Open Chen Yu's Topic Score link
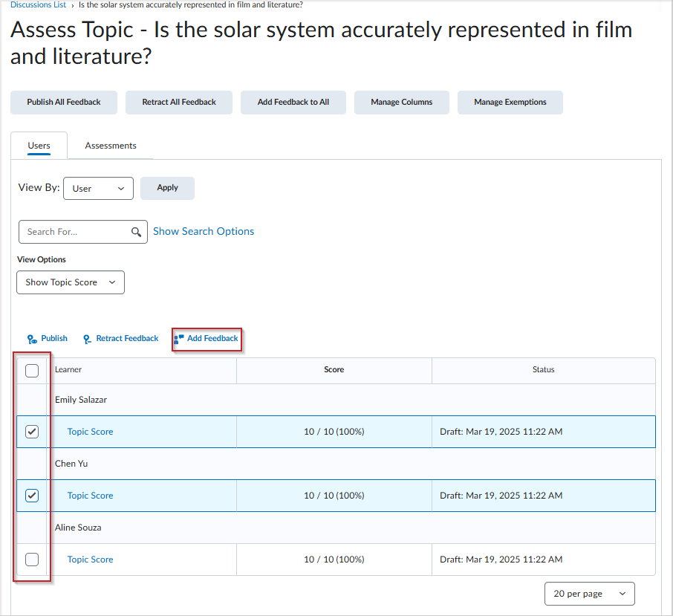 click(90, 496)
